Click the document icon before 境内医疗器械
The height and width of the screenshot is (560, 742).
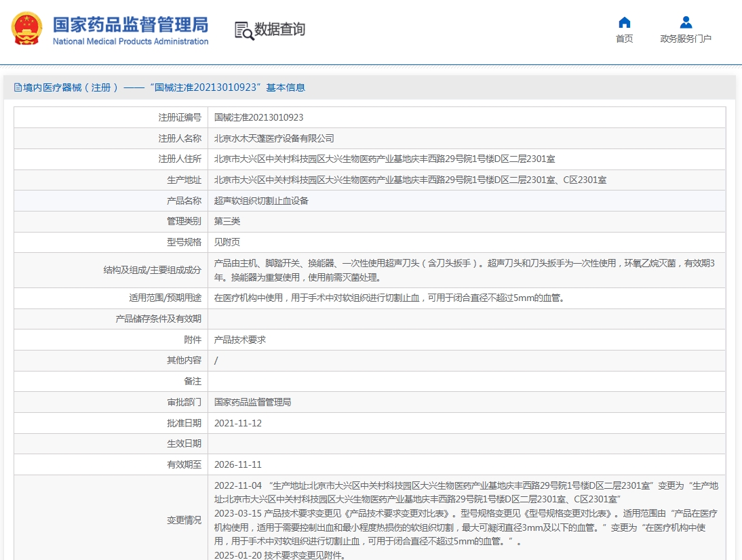18,87
